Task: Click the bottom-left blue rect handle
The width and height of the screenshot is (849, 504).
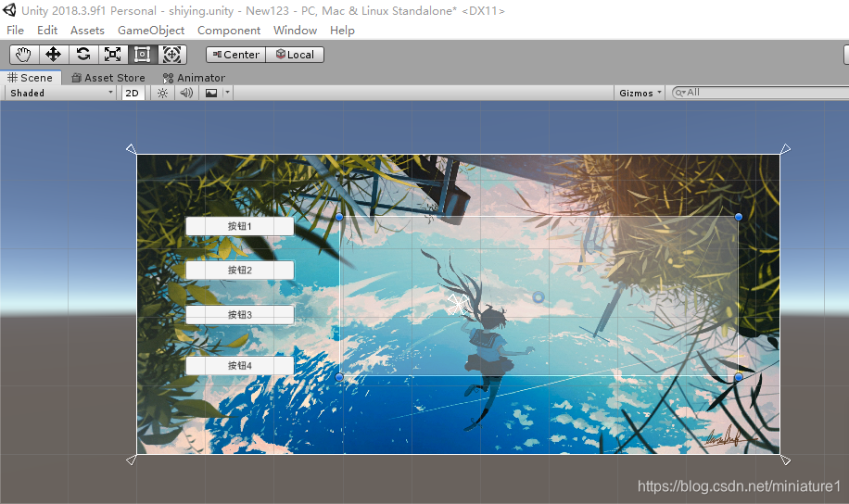Action: pyautogui.click(x=339, y=377)
